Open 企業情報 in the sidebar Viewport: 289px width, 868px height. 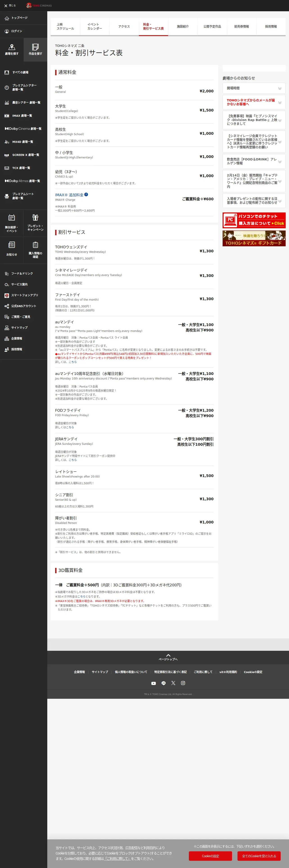(24, 339)
